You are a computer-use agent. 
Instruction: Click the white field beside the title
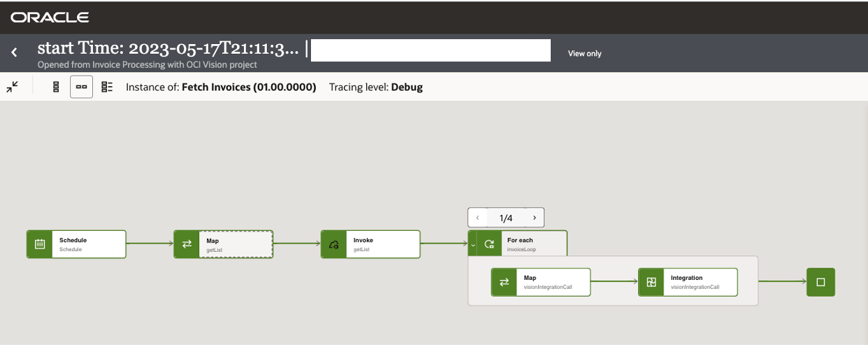click(431, 50)
